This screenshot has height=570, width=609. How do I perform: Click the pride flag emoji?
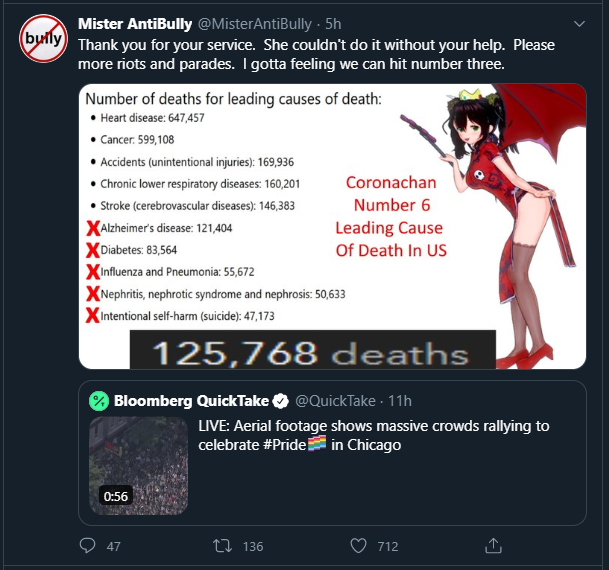pos(317,444)
